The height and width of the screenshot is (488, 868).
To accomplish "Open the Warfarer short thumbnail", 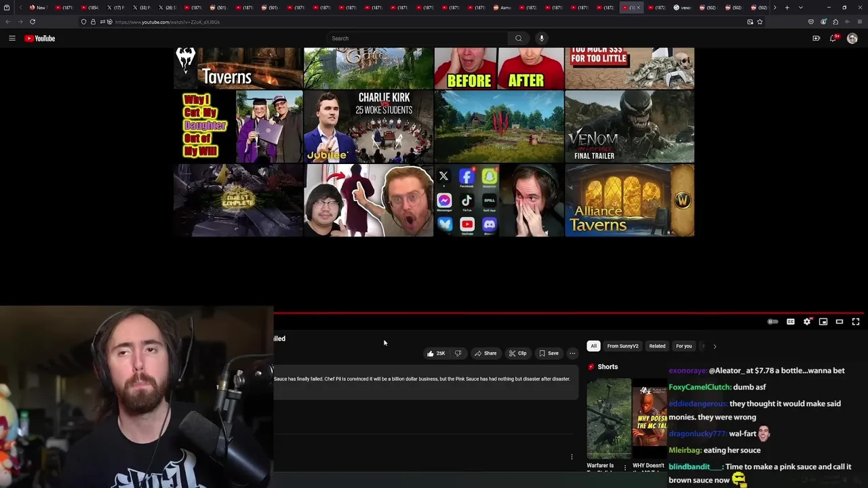I will coord(608,418).
